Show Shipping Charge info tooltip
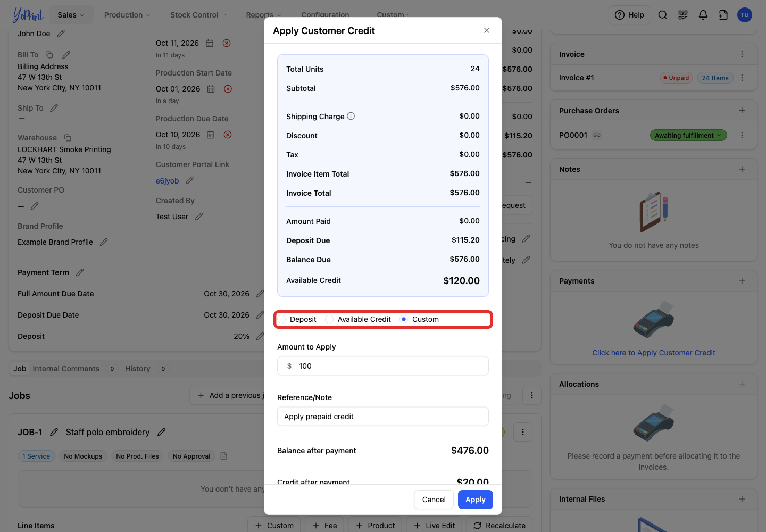Viewport: 766px width, 532px height. (351, 116)
